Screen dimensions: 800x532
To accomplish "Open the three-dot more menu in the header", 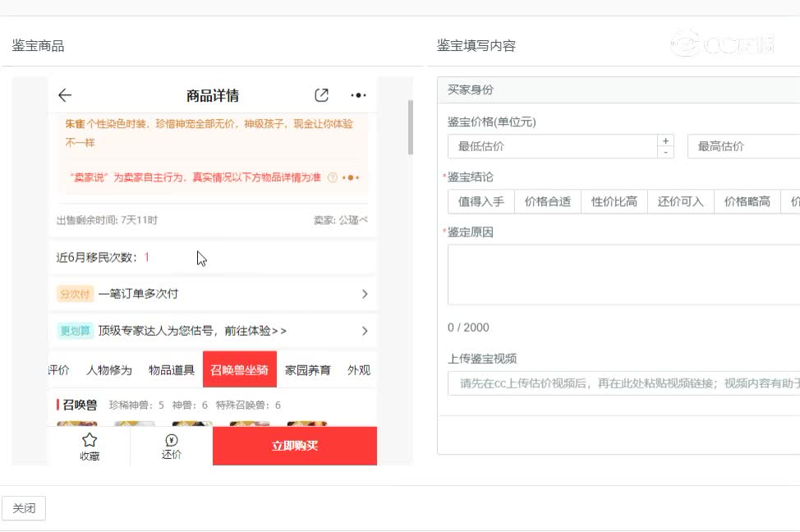I will [x=358, y=95].
